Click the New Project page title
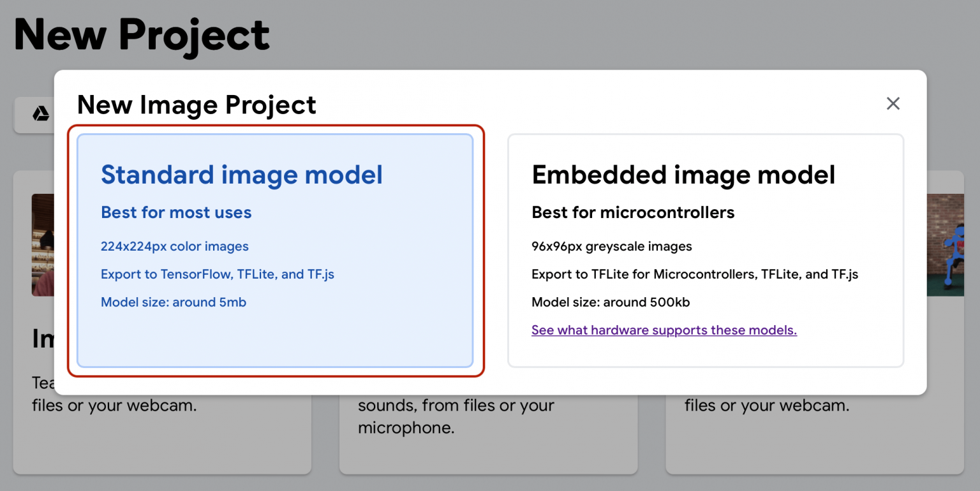 click(141, 34)
